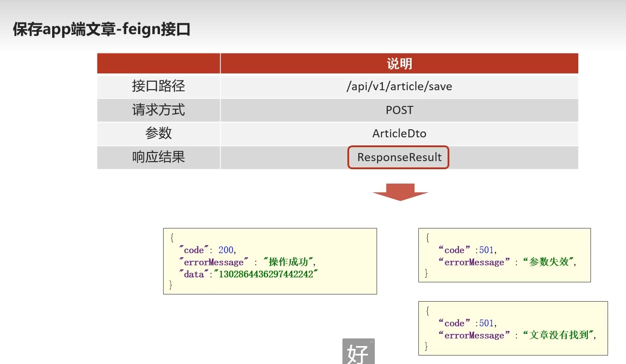This screenshot has height=364, width=626.
Task: Click the 接口路径 row label
Action: [x=159, y=86]
